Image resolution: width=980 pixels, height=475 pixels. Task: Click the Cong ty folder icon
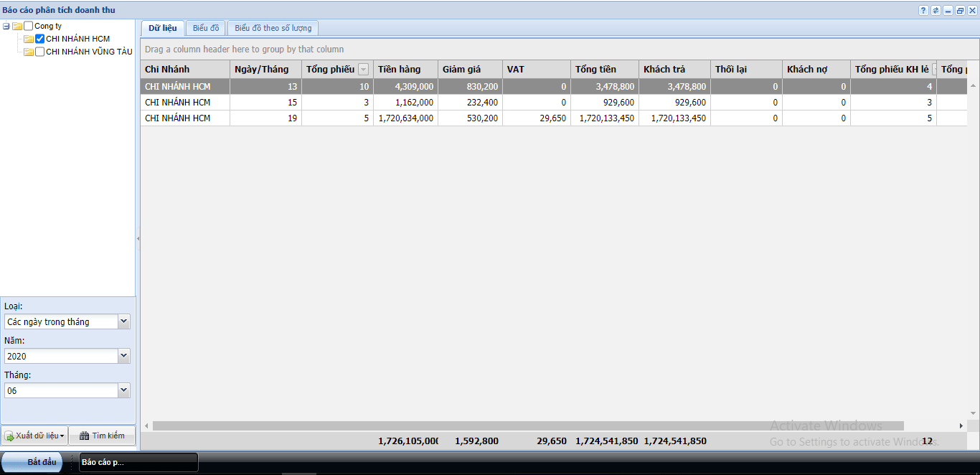point(17,26)
